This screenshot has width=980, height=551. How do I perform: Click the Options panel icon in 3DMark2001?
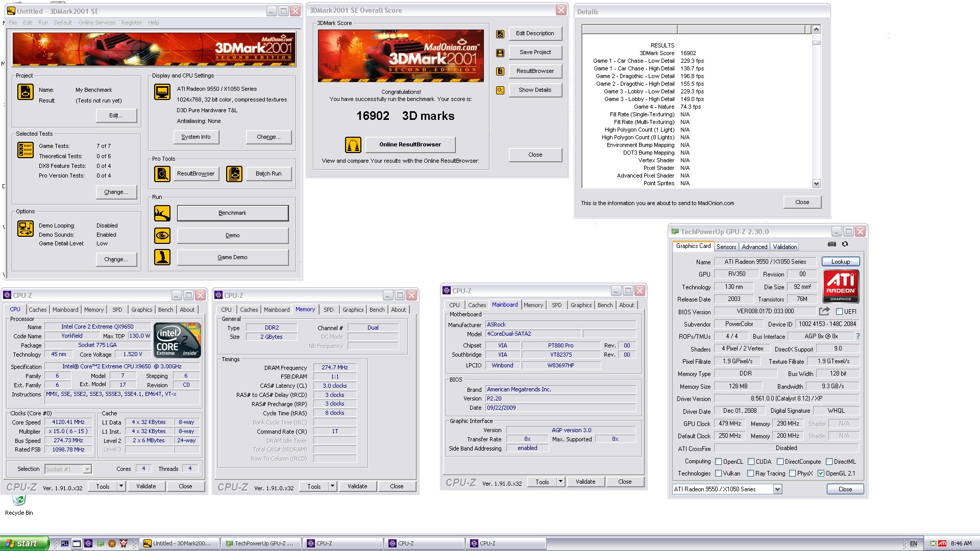click(x=26, y=228)
